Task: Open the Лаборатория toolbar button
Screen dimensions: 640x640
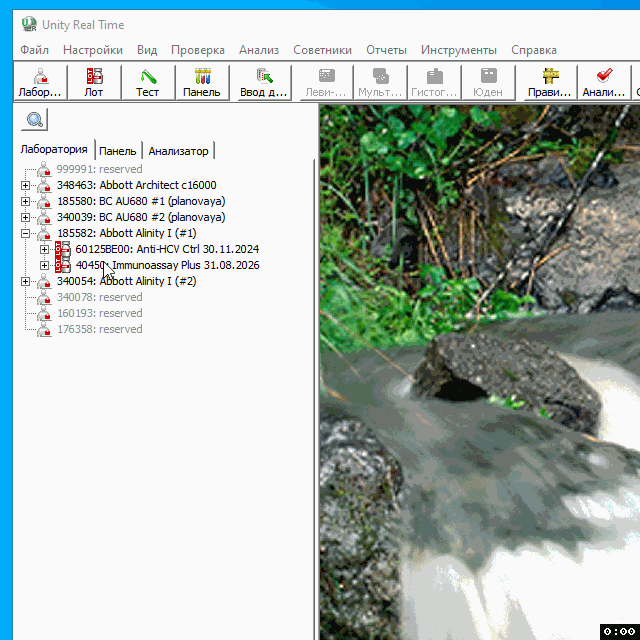Action: tap(40, 82)
